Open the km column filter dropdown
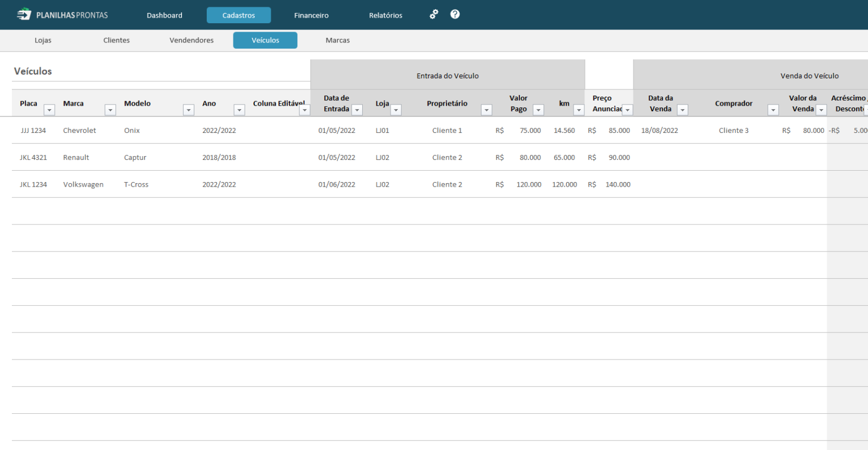 coord(579,110)
